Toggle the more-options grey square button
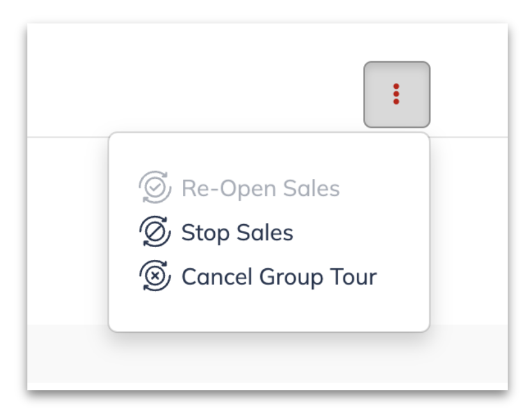Screen dimensions: 532x419 pyautogui.click(x=396, y=95)
